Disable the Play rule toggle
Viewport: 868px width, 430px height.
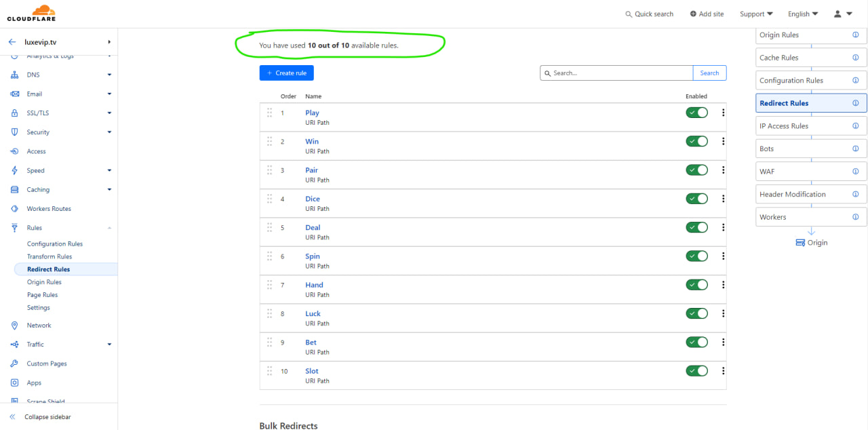pyautogui.click(x=696, y=113)
